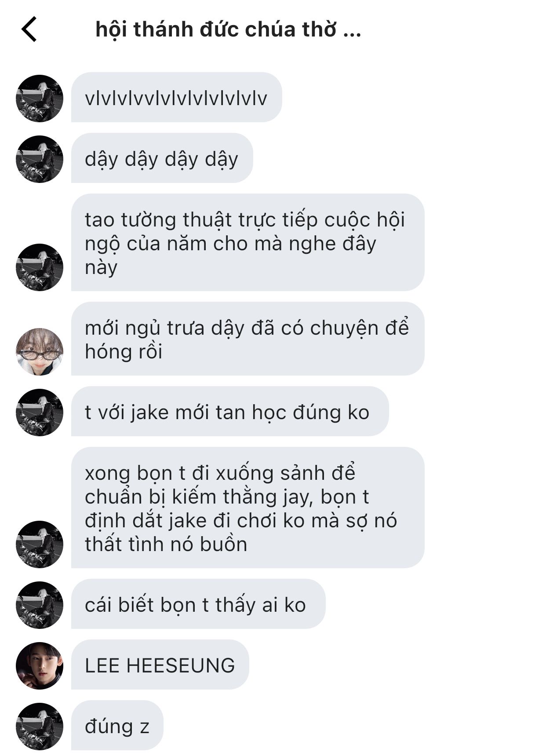Viewport: 546px width, 756px height.
Task: Open the group chat title header
Action: point(228,29)
